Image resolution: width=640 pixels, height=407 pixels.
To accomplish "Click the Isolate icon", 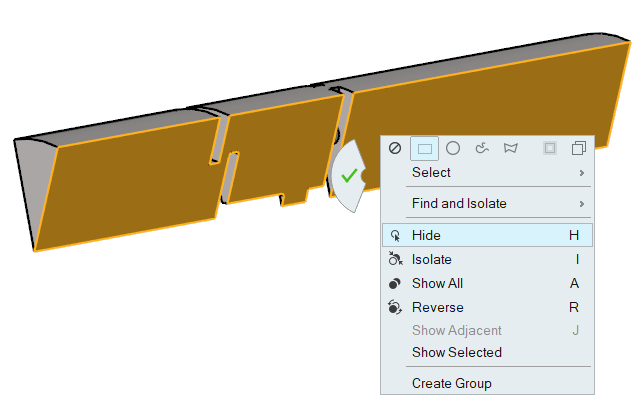I will coord(395,259).
